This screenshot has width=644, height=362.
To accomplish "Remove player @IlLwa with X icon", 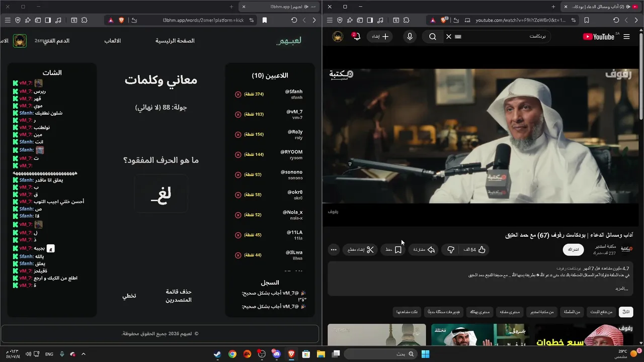I will 238,255.
